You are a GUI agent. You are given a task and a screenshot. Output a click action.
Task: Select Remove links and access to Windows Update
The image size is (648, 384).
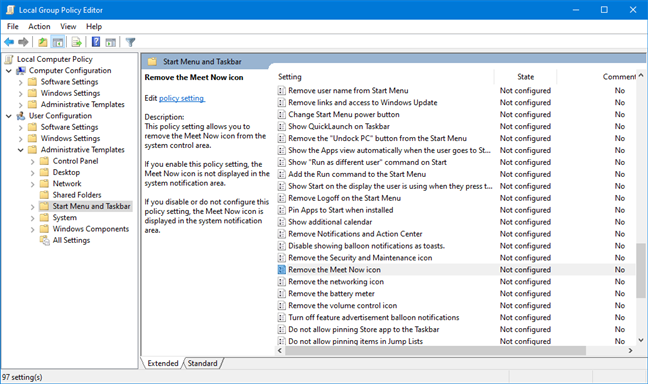point(363,103)
